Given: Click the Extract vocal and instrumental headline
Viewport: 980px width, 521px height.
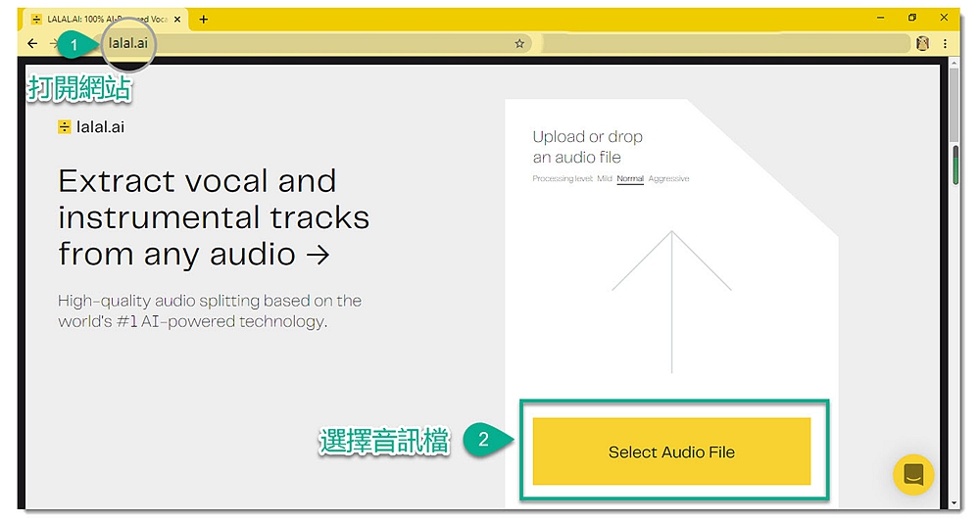Looking at the screenshot, I should [214, 217].
